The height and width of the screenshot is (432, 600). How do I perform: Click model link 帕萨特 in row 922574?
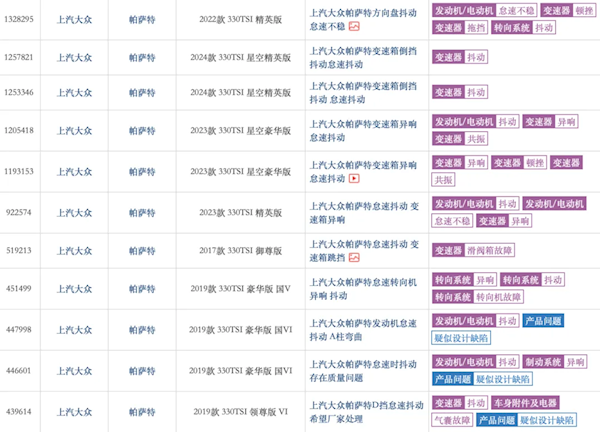142,213
